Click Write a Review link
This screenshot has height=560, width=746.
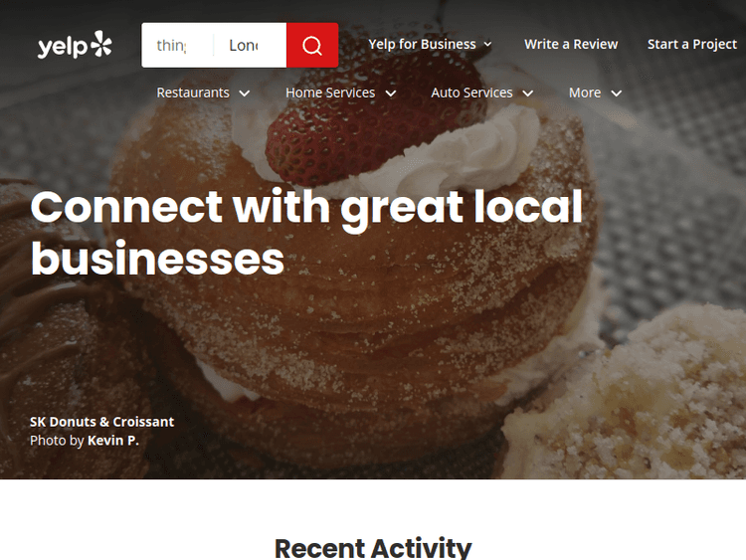pos(571,44)
